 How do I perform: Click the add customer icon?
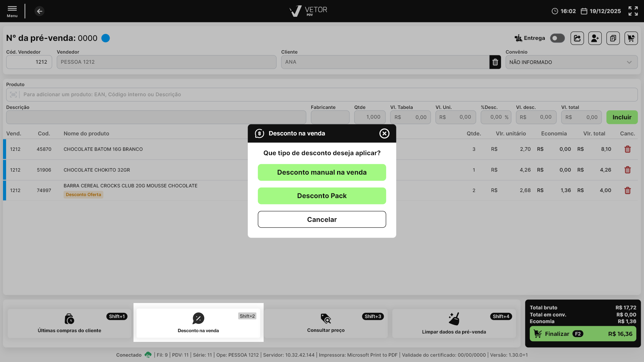(595, 38)
